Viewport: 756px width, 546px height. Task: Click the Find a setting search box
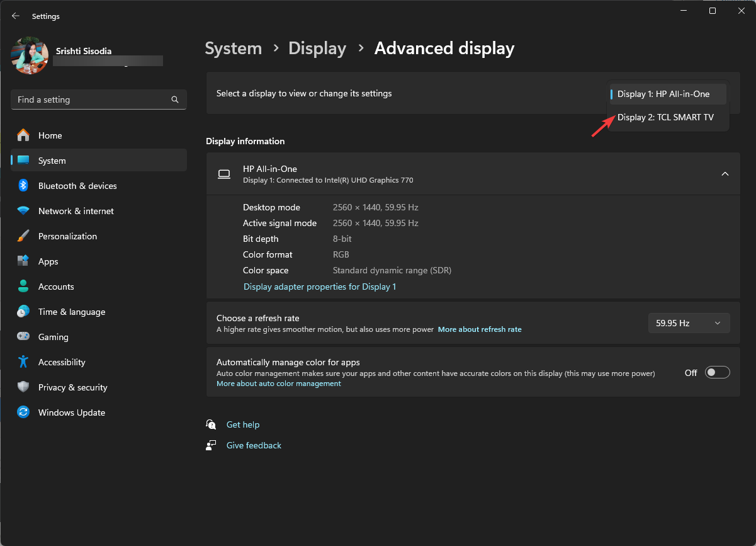[x=92, y=100]
